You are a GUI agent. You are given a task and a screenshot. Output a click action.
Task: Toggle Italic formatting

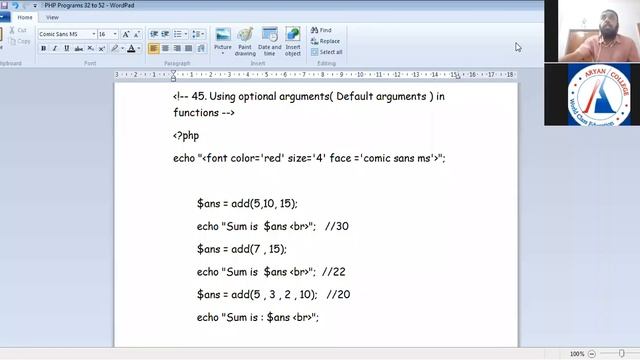55,49
